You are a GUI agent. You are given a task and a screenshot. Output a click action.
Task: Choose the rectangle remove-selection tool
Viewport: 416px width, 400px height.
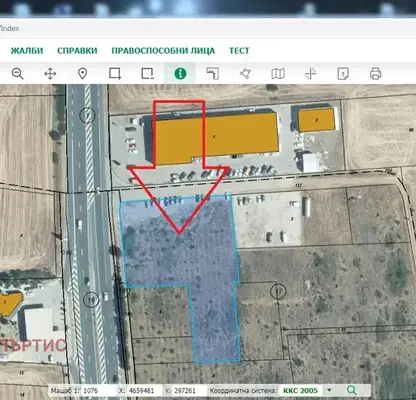click(147, 73)
